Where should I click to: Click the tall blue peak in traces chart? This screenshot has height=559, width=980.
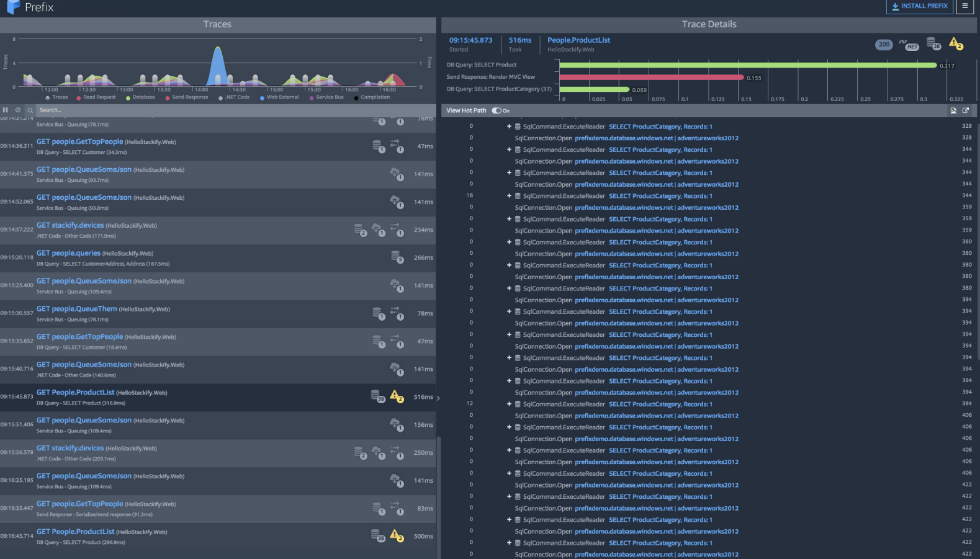(217, 65)
